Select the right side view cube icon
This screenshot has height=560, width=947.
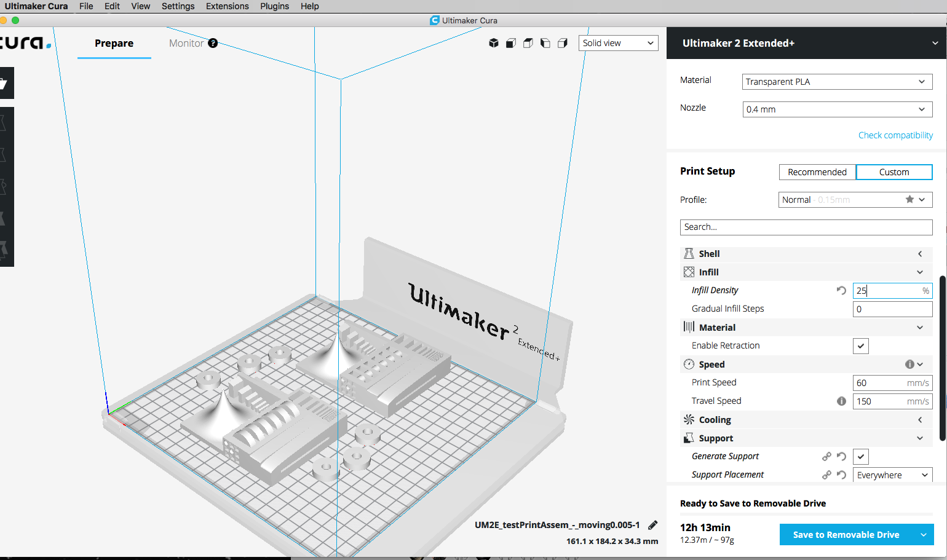[563, 43]
